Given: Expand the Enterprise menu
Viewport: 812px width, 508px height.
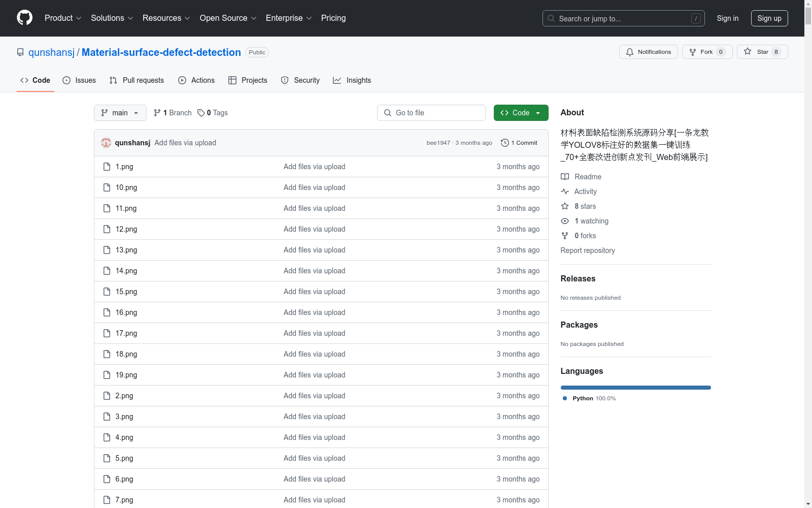Looking at the screenshot, I should pyautogui.click(x=289, y=18).
